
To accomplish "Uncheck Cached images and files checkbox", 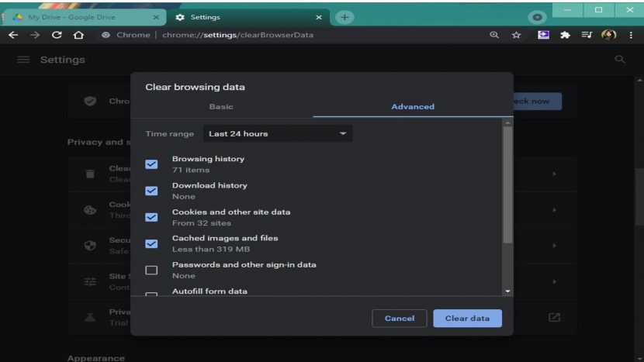I will [151, 244].
